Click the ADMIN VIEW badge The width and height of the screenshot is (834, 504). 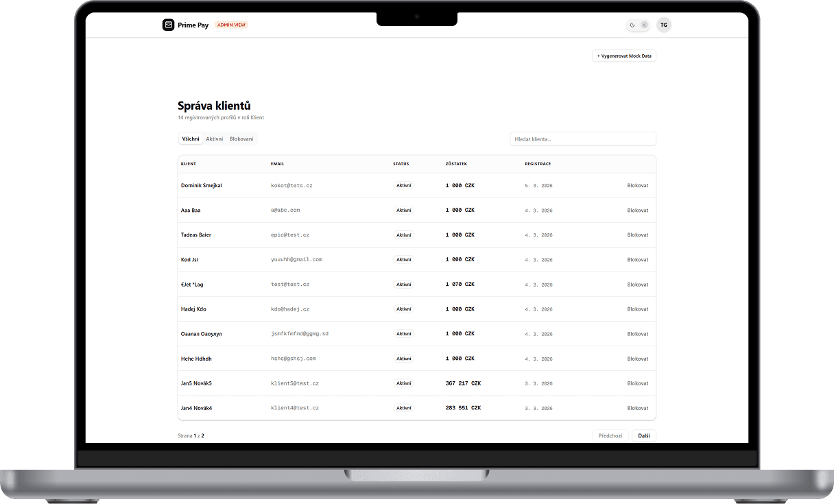pos(231,25)
